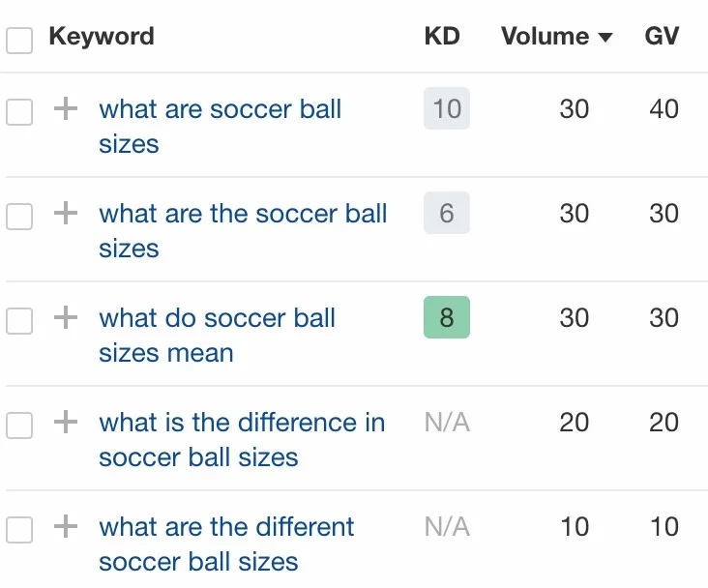Click plus icon beside 'what are soccer ball sizes'
Viewport: 708px width, 588px height.
(x=65, y=109)
